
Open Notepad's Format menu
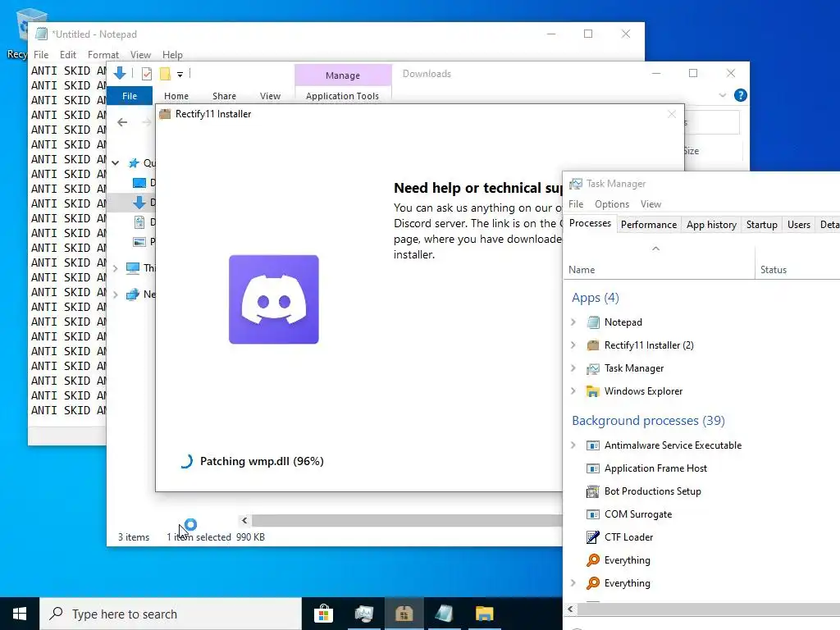click(103, 55)
